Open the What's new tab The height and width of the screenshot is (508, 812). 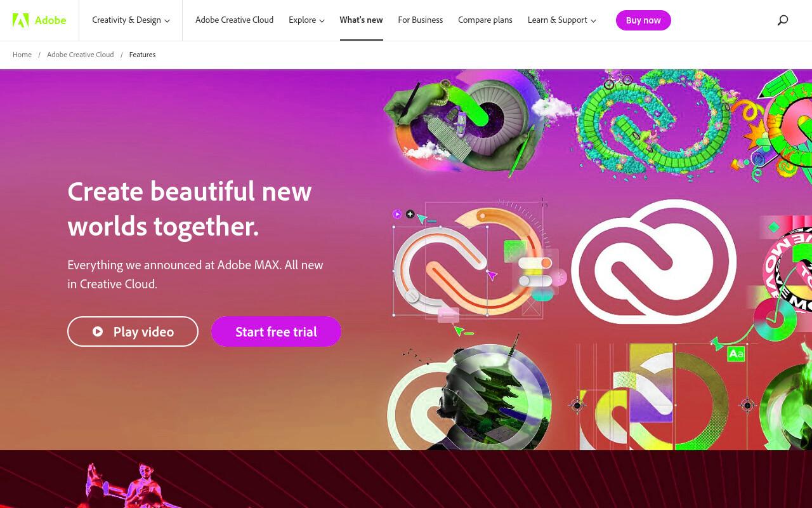click(361, 20)
